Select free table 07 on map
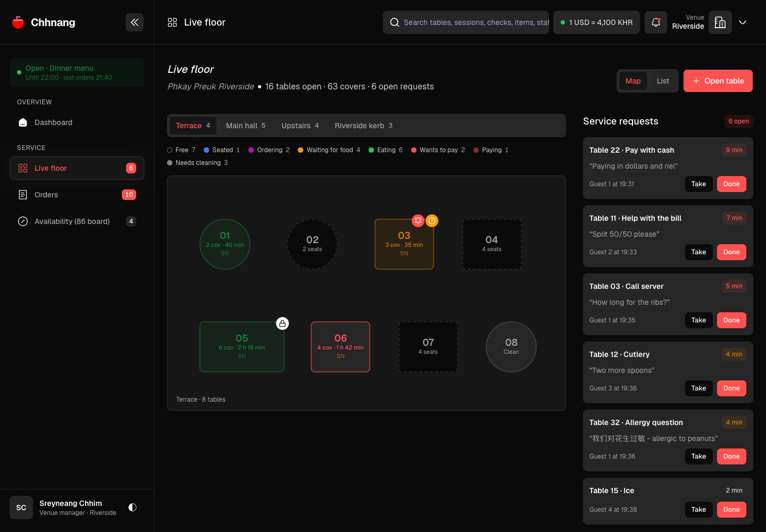Viewport: 766px width, 532px height. [x=428, y=347]
